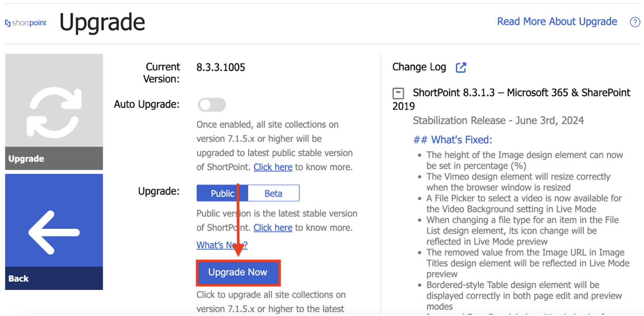This screenshot has height=316, width=644.
Task: Click here link under Auto Upgrade description
Action: click(273, 167)
